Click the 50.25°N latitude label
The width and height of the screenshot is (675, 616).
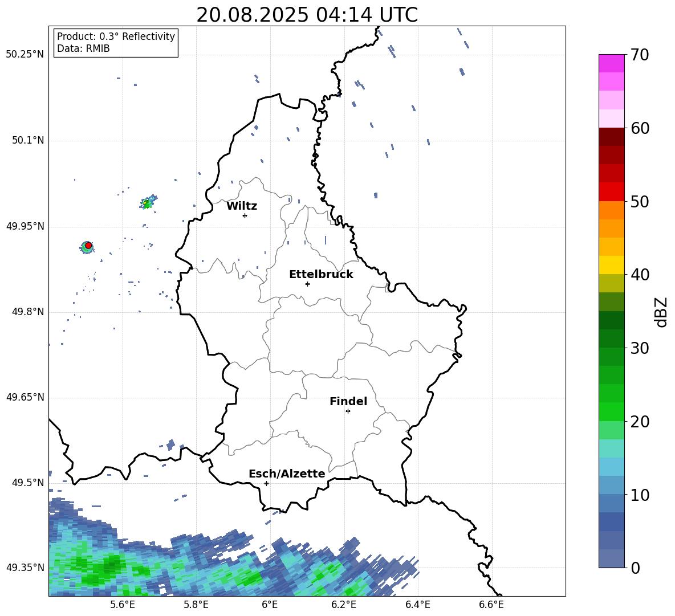[25, 55]
